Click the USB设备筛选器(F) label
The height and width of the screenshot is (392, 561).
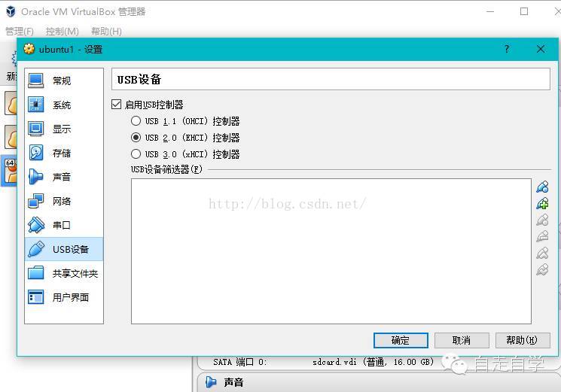[x=166, y=169]
